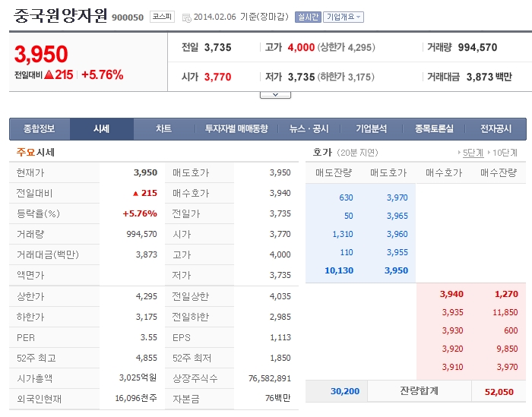Click the ask quantity 1,310

[343, 234]
